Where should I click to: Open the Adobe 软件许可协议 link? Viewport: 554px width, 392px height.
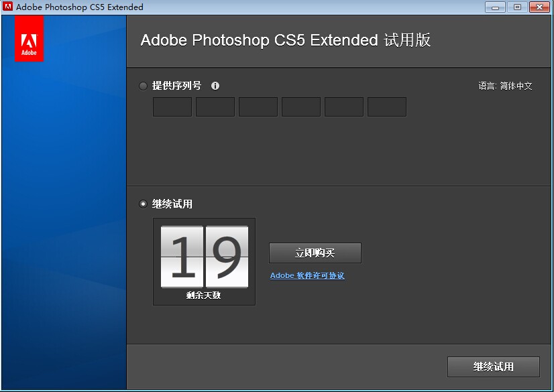click(307, 275)
